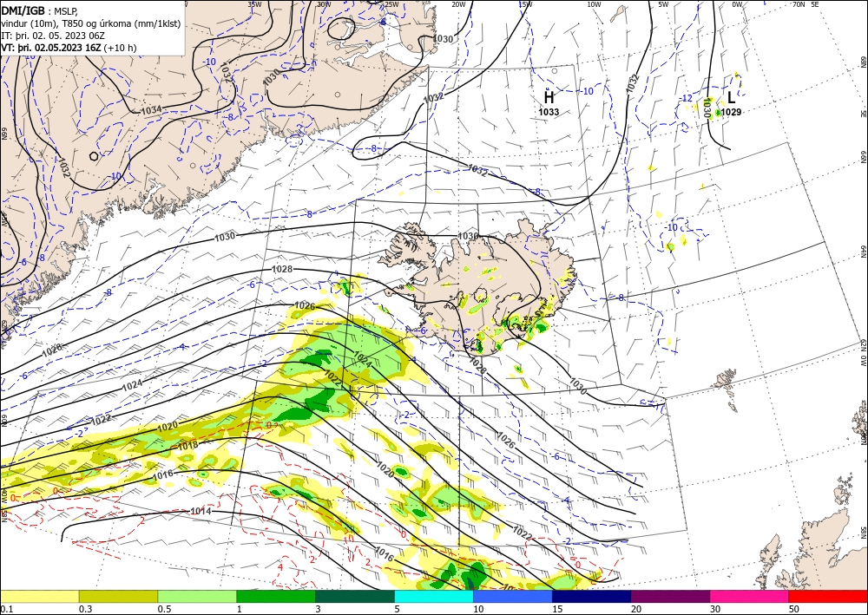The image size is (868, 615).
Task: Click the 'vindur (10m), T850 og úrkoma' line
Action: click(91, 23)
